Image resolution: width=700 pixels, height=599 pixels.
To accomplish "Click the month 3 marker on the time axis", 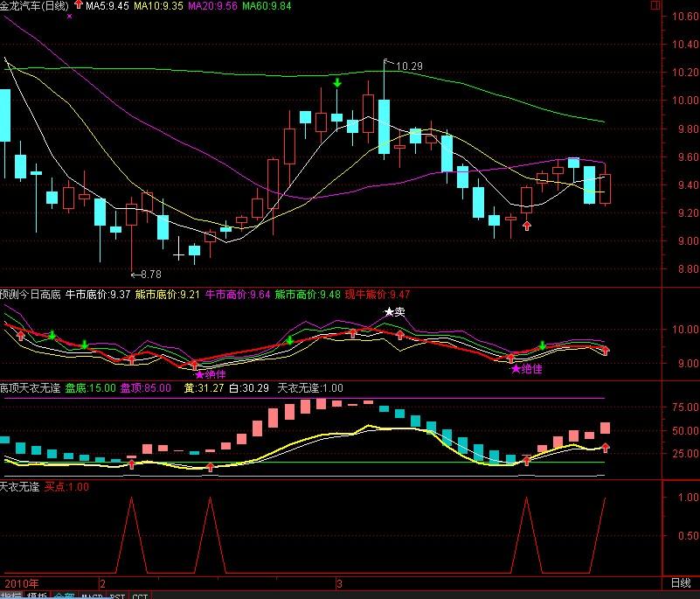I will coord(339,583).
